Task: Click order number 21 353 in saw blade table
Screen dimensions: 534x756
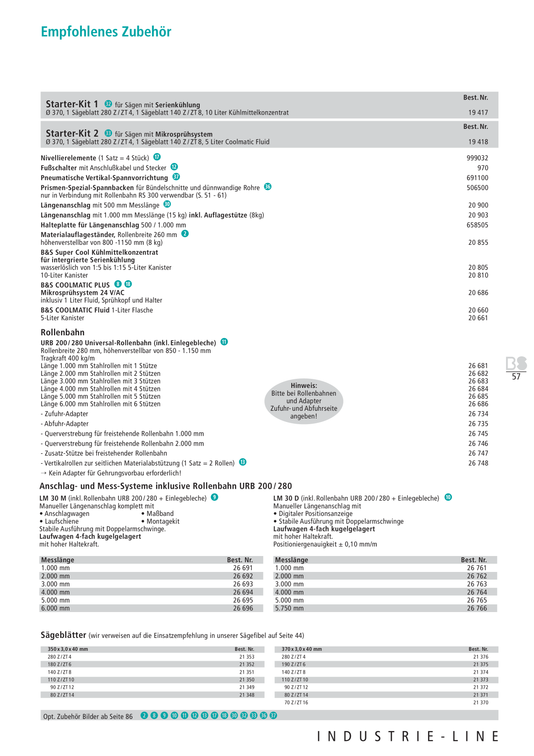Action: pos(247,657)
